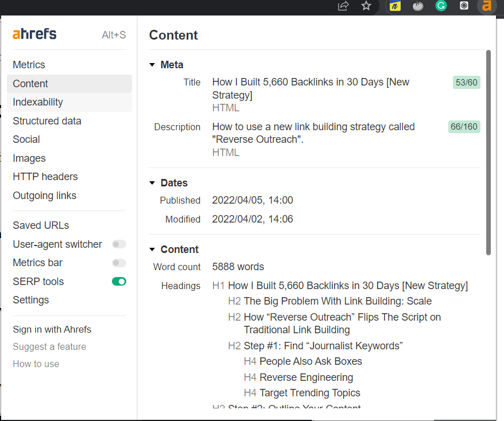Click H2 How "Reverse Outreach" heading

click(x=334, y=323)
